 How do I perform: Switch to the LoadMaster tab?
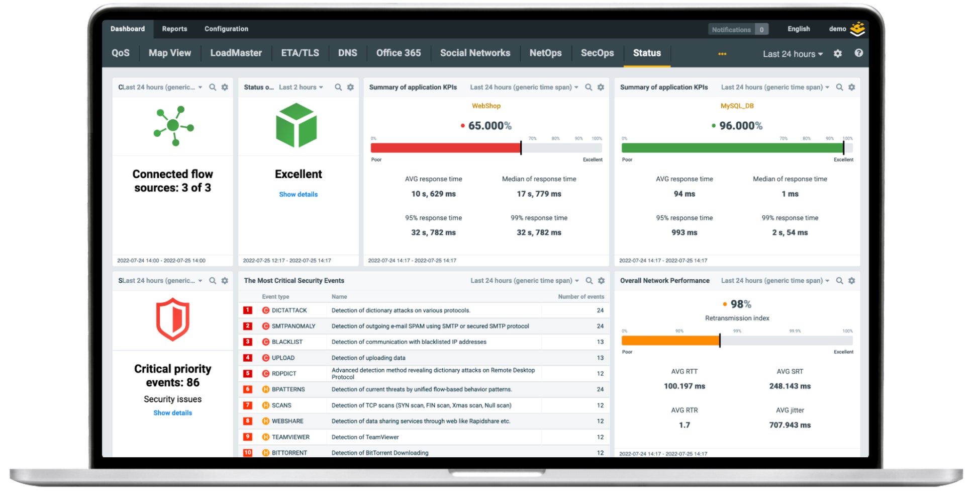click(x=236, y=53)
